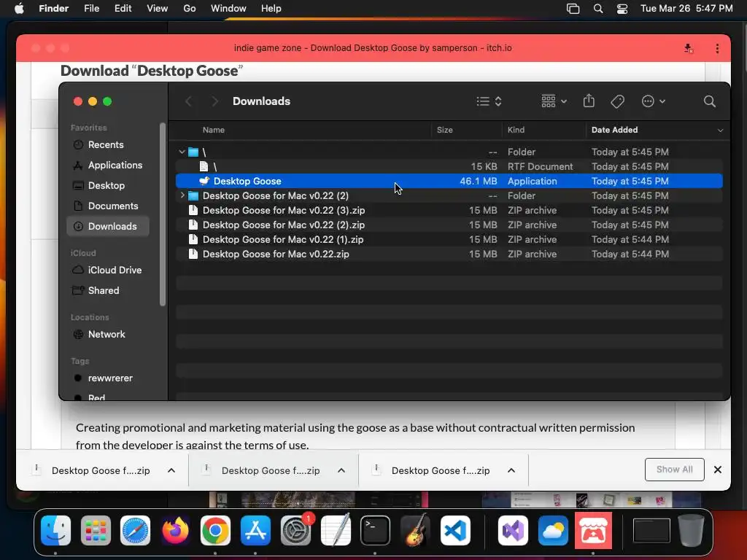Select the Desktop Goose application row
The height and width of the screenshot is (560, 747).
449,181
